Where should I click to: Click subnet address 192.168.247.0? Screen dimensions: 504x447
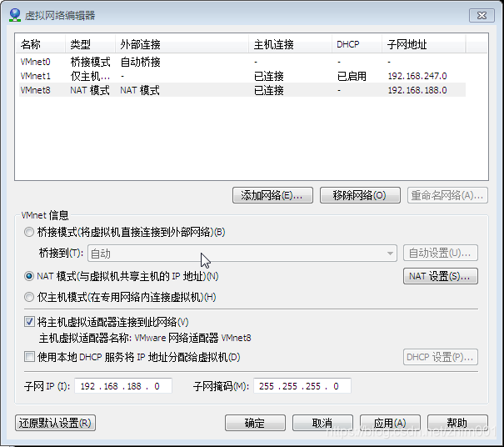417,76
